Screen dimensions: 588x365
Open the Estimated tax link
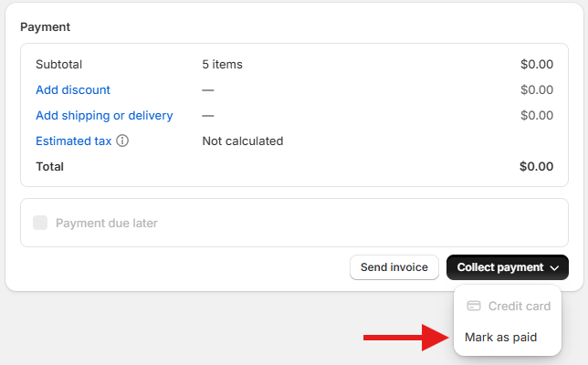pos(73,141)
